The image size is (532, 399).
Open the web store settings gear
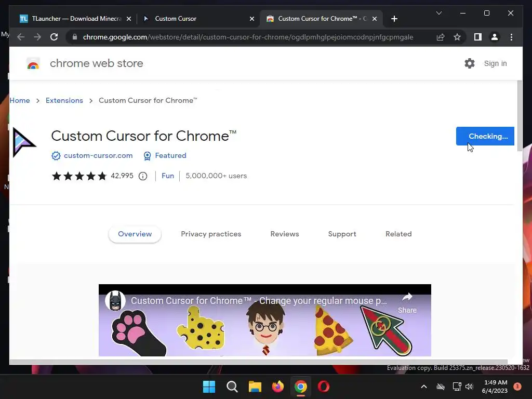(x=470, y=63)
